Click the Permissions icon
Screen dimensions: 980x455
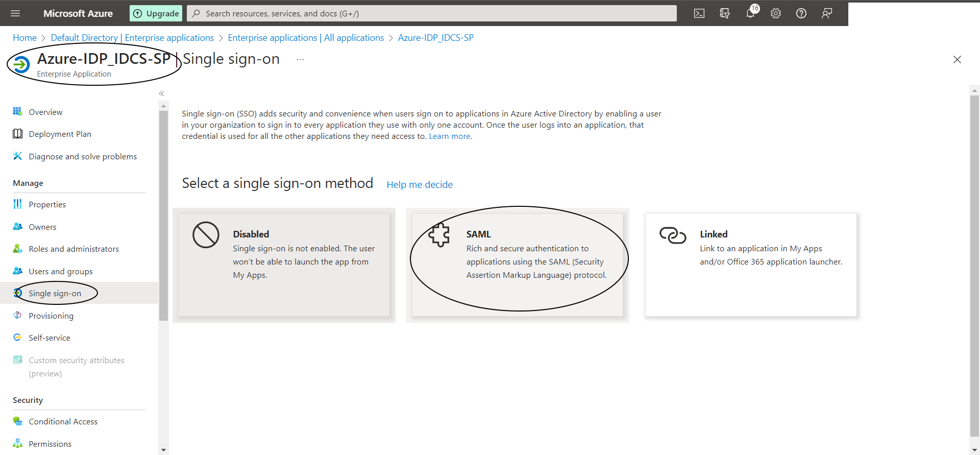[17, 443]
